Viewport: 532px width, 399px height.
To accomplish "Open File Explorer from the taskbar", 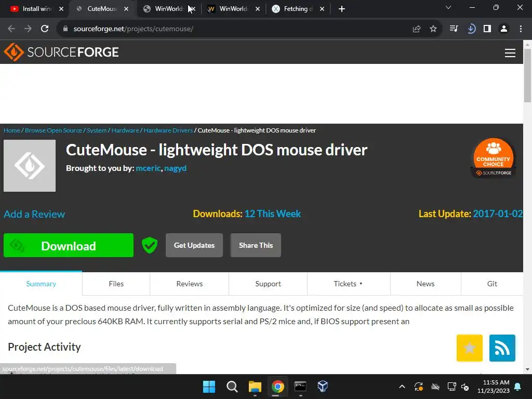I will pyautogui.click(x=255, y=387).
